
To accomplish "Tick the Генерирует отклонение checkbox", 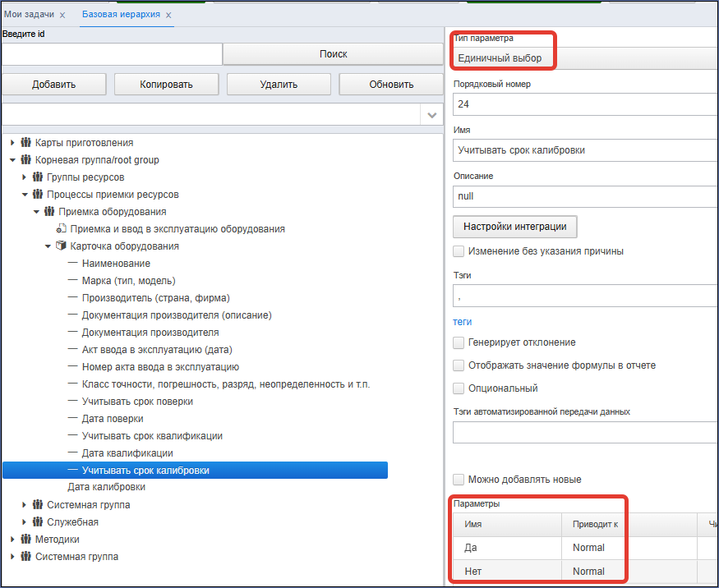I will tap(458, 342).
